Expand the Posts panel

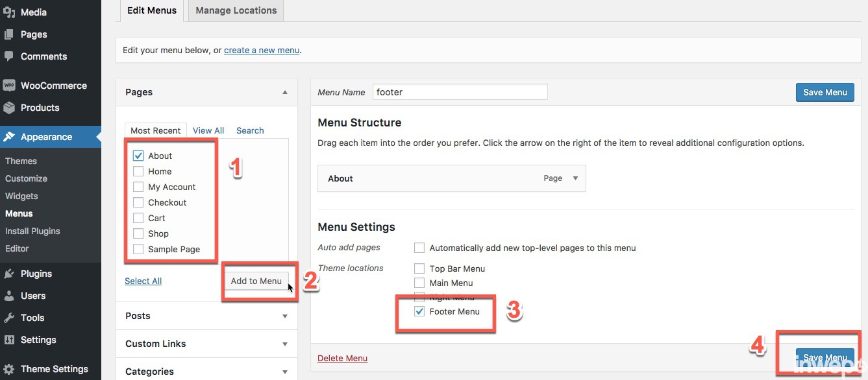(x=284, y=316)
